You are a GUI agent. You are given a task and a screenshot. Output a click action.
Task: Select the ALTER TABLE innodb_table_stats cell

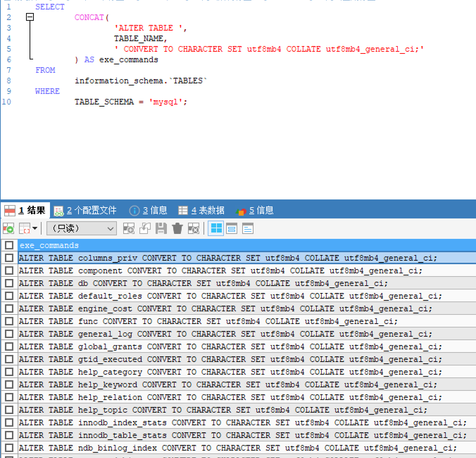coord(247,435)
